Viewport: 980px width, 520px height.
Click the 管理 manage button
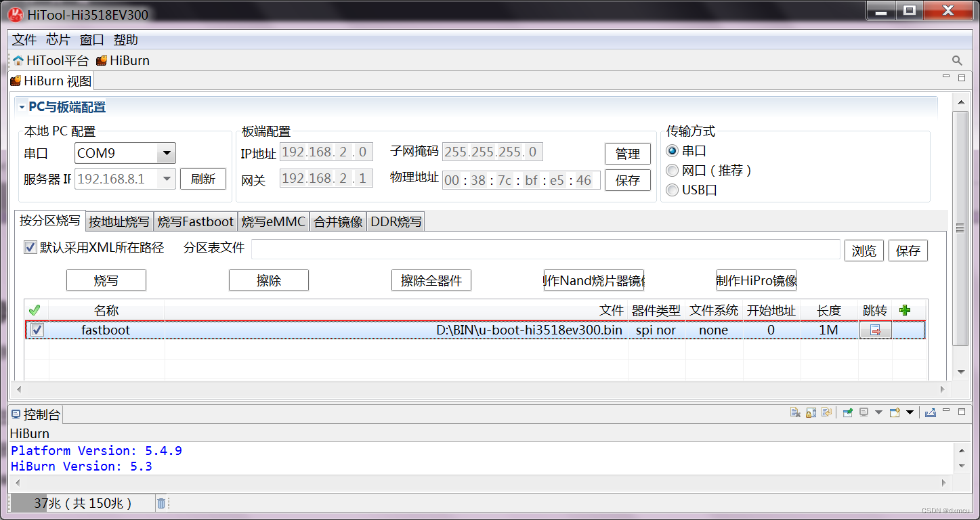[628, 154]
